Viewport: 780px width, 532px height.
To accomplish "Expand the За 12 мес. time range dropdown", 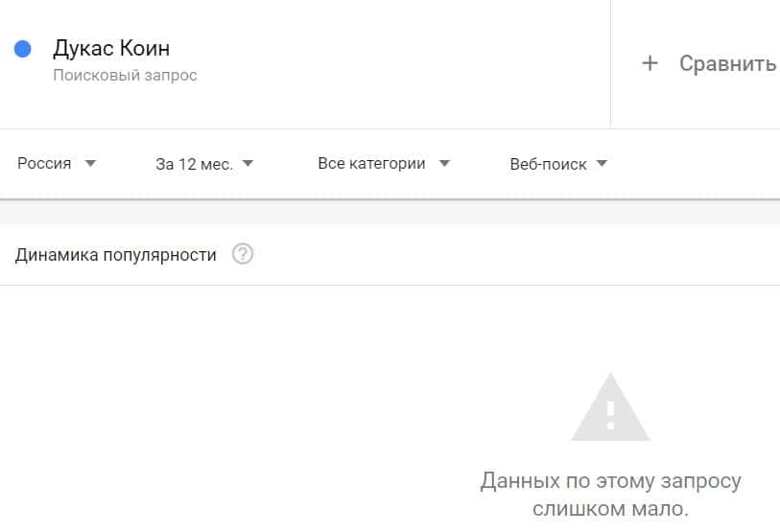I will (194, 164).
